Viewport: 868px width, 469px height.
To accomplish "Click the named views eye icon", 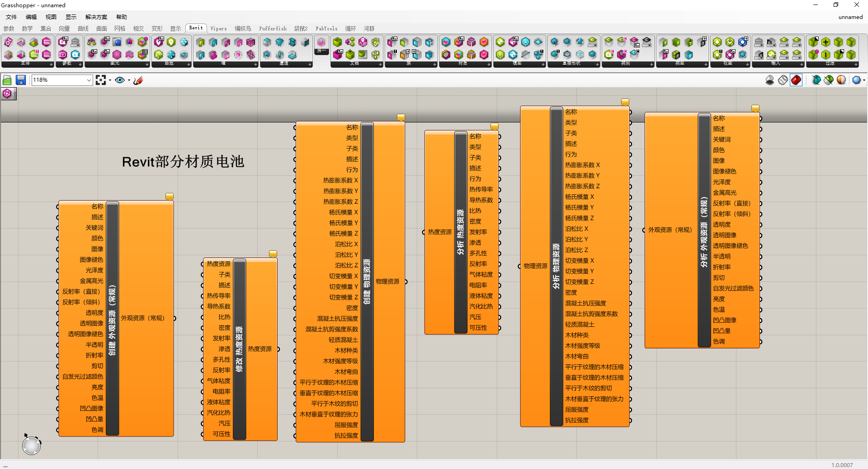I will (x=120, y=80).
